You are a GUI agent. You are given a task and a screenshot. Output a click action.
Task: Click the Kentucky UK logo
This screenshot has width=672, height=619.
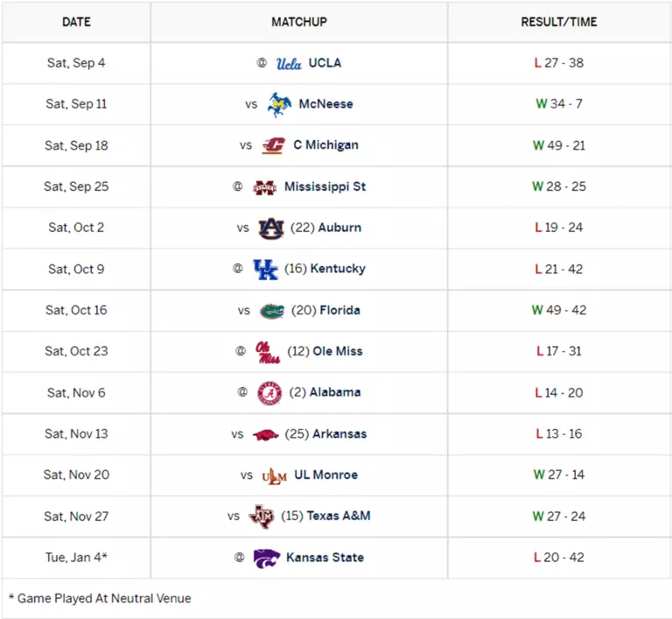265,270
